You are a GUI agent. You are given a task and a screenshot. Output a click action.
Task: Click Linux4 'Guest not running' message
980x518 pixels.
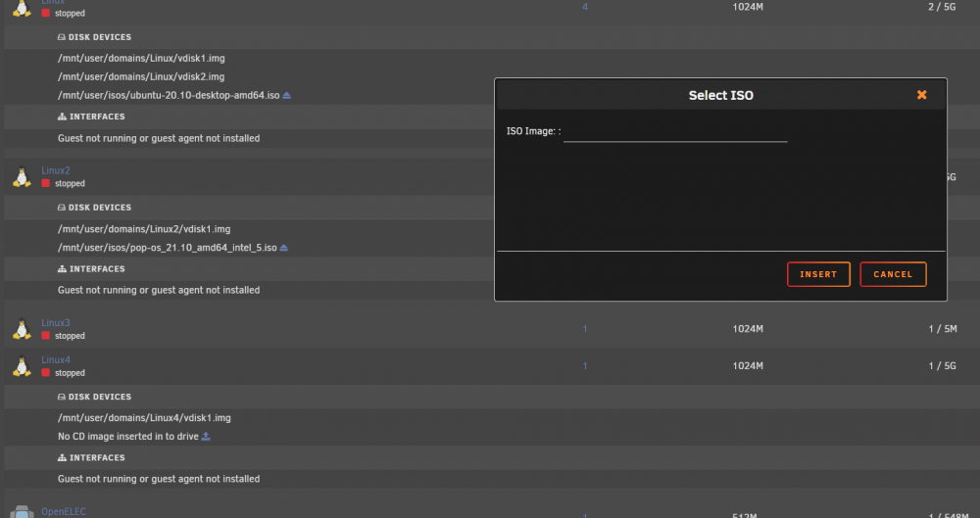point(159,479)
